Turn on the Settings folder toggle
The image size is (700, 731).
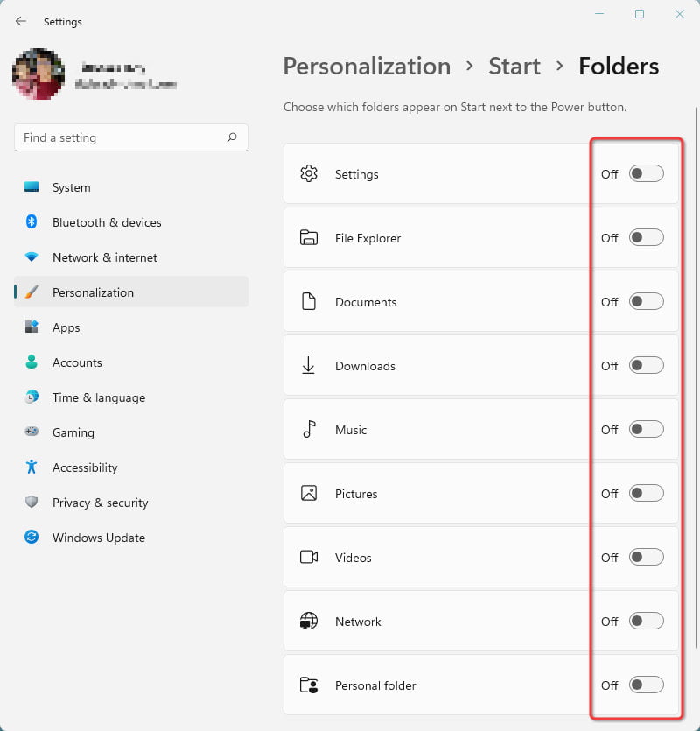[646, 173]
